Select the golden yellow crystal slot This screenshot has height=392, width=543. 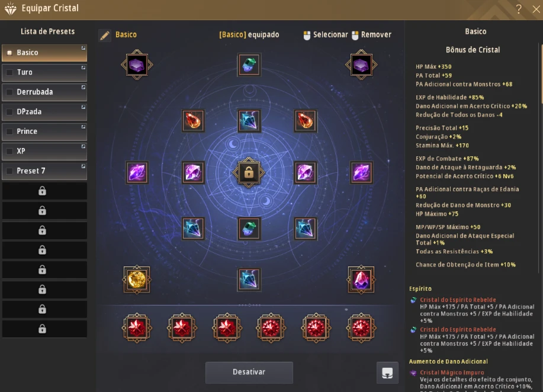[136, 279]
